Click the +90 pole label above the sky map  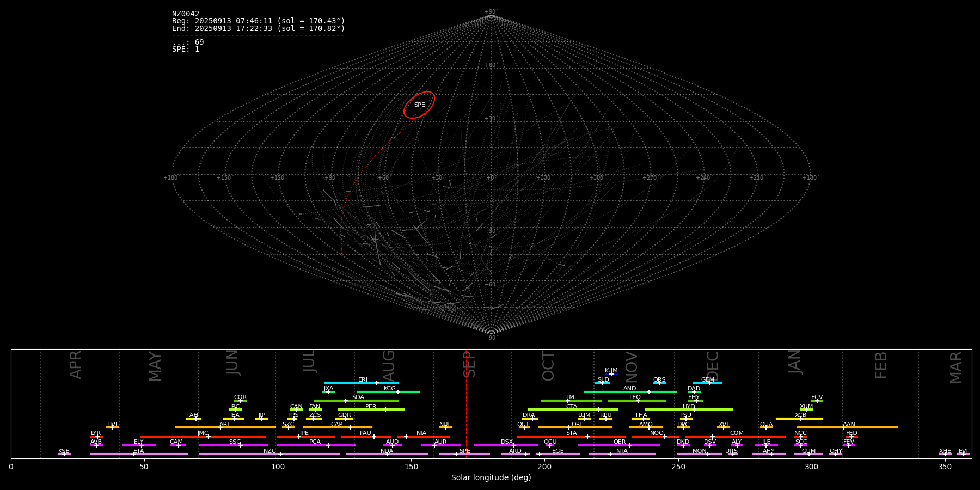491,12
